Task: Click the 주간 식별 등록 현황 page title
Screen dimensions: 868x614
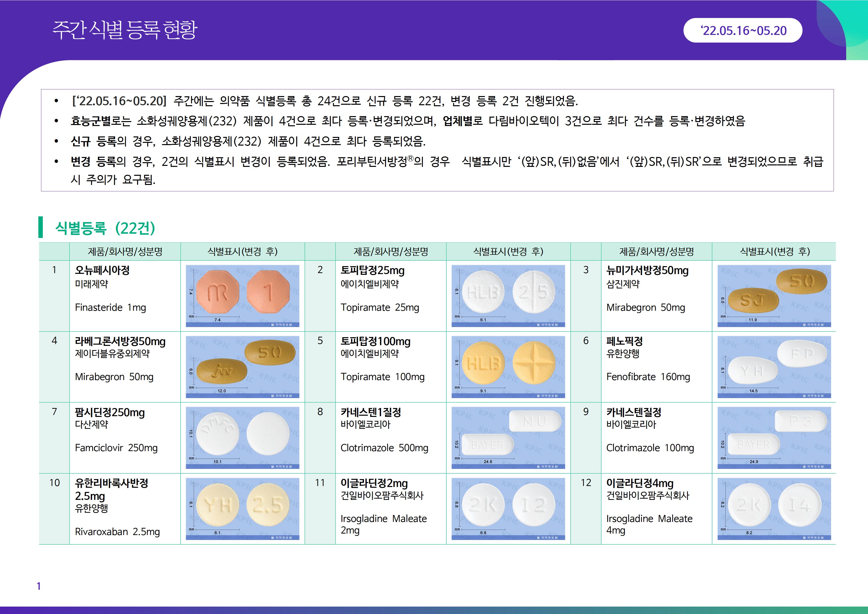Action: point(125,29)
